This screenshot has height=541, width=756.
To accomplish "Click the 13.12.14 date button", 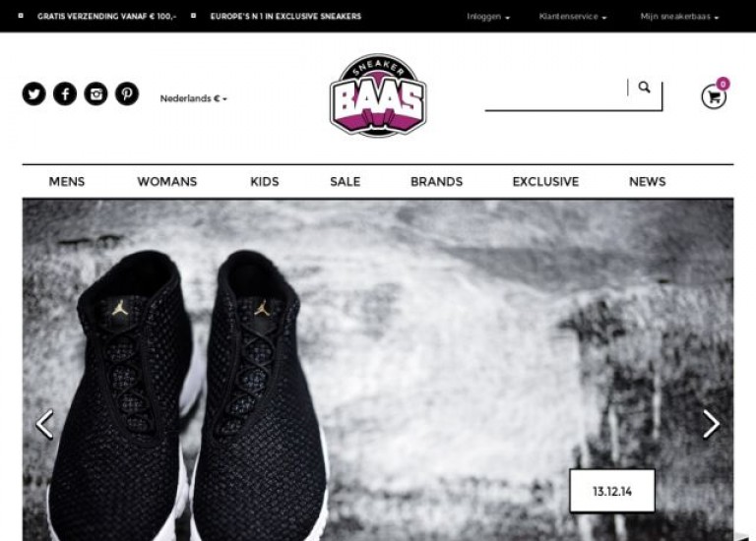I will pyautogui.click(x=612, y=491).
